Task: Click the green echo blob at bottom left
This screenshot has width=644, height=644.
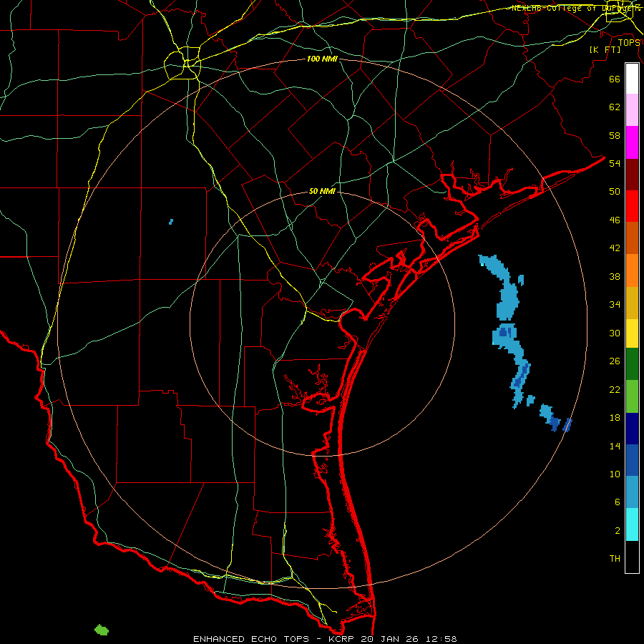Action: pyautogui.click(x=102, y=630)
